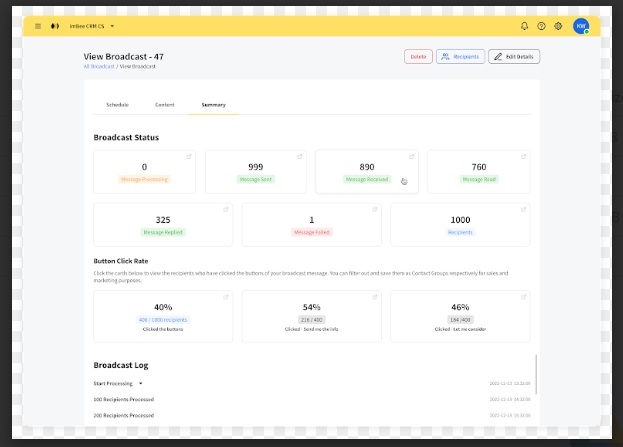
Task: Click the Broadcast Log vertical scrollbar
Action: click(x=536, y=375)
